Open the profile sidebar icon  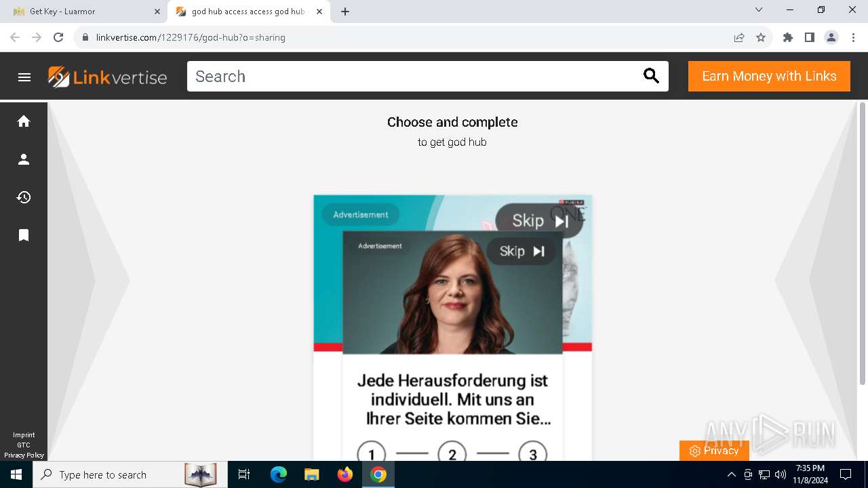(24, 159)
